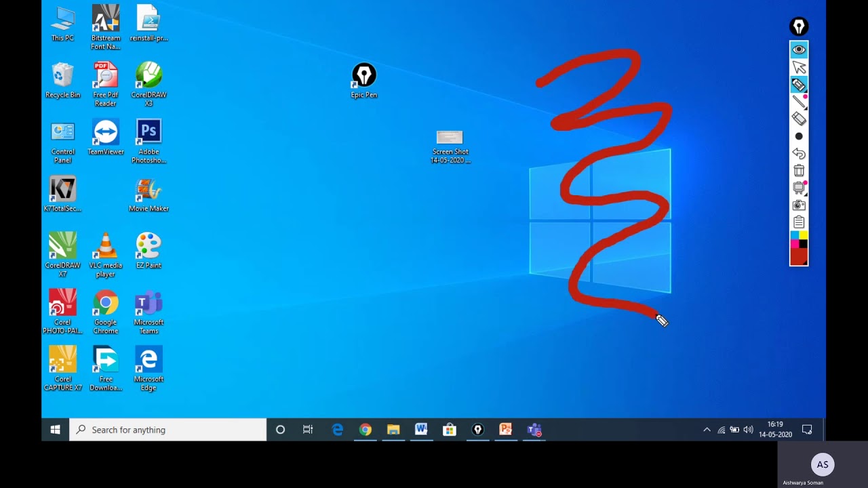
Task: Open the Action Center notifications icon
Action: click(x=807, y=430)
